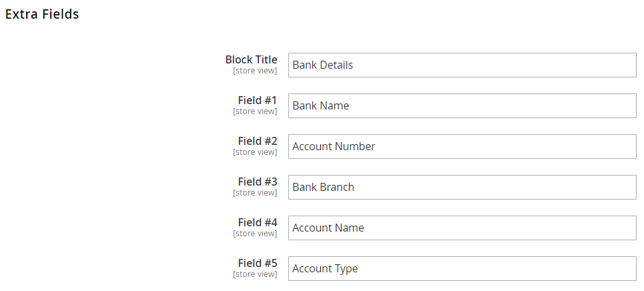Click the store view scope under Field #3
Image resolution: width=644 pixels, height=291 pixels.
(255, 193)
